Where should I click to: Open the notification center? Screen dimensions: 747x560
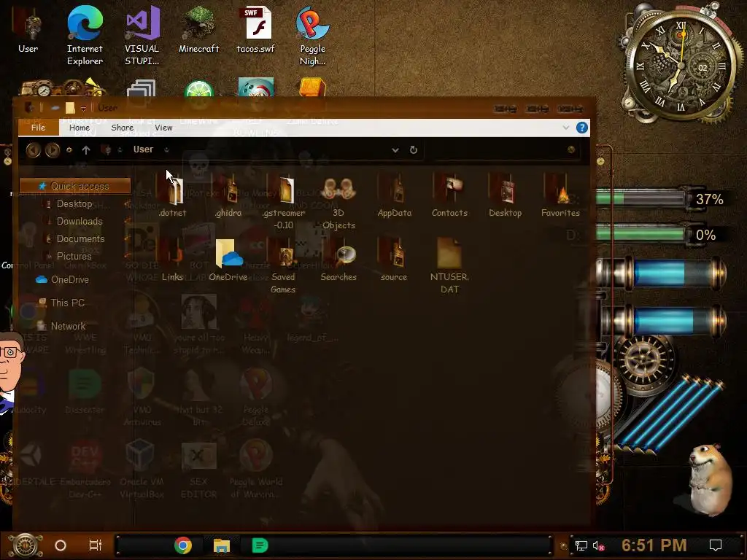pyautogui.click(x=715, y=545)
